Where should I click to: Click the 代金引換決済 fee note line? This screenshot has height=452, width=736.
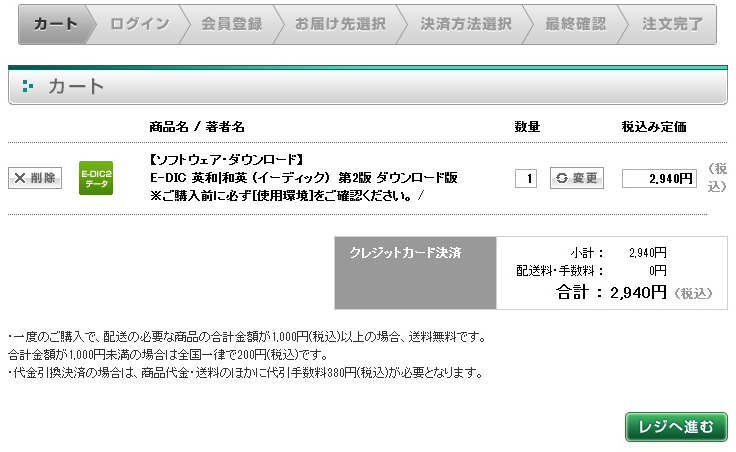246,373
